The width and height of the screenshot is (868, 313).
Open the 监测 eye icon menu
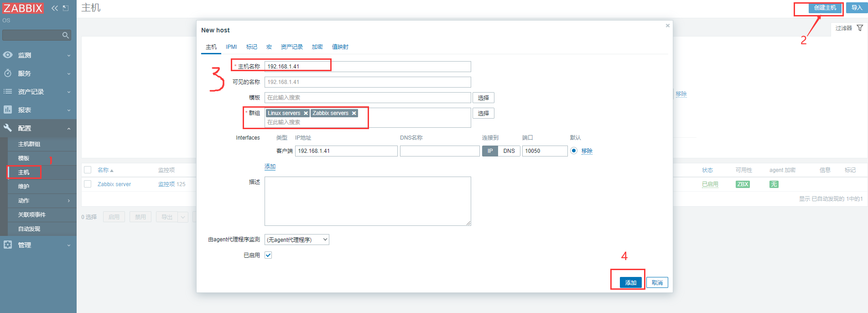(8, 55)
